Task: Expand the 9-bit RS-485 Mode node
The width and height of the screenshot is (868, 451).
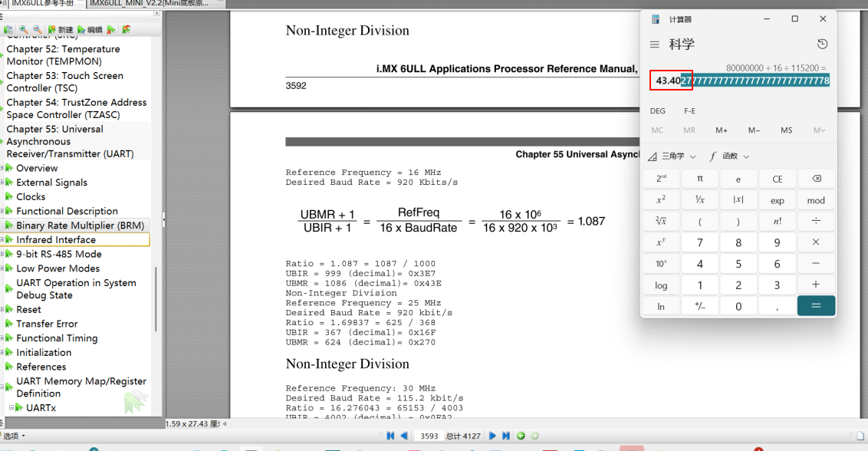Action: pyautogui.click(x=2, y=255)
